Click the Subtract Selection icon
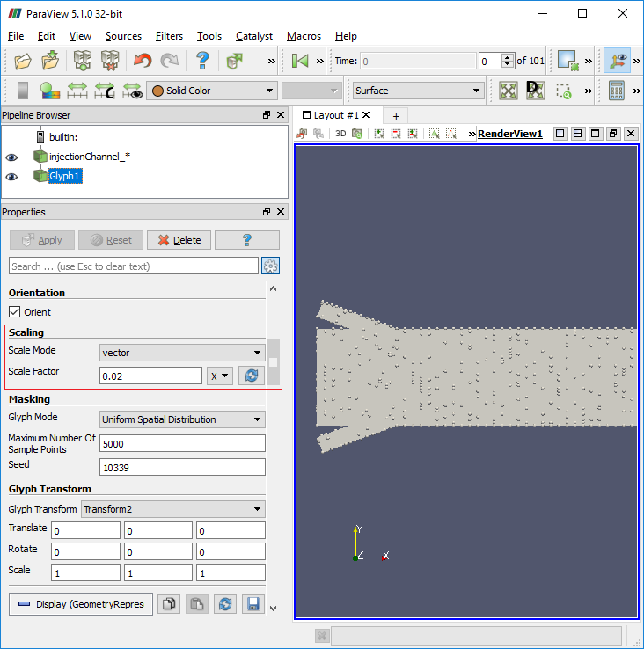This screenshot has width=644, height=649. coord(396,134)
